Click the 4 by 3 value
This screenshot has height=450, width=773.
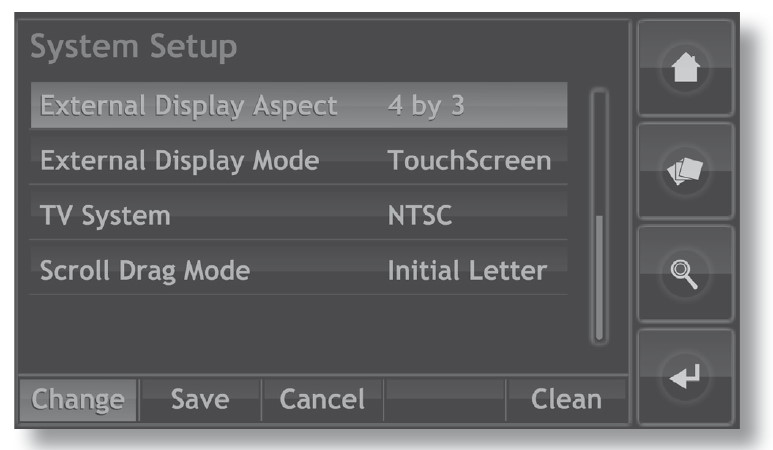tap(426, 105)
